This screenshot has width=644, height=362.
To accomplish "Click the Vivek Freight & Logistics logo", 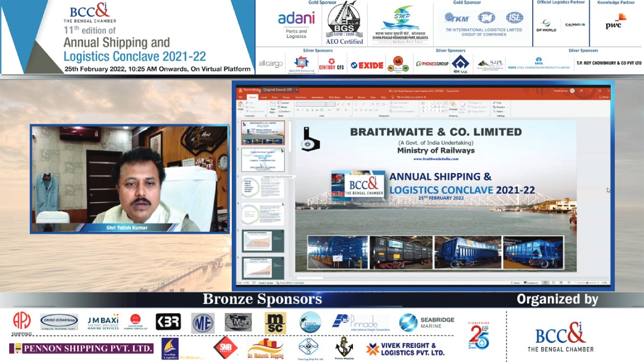I will [x=405, y=349].
